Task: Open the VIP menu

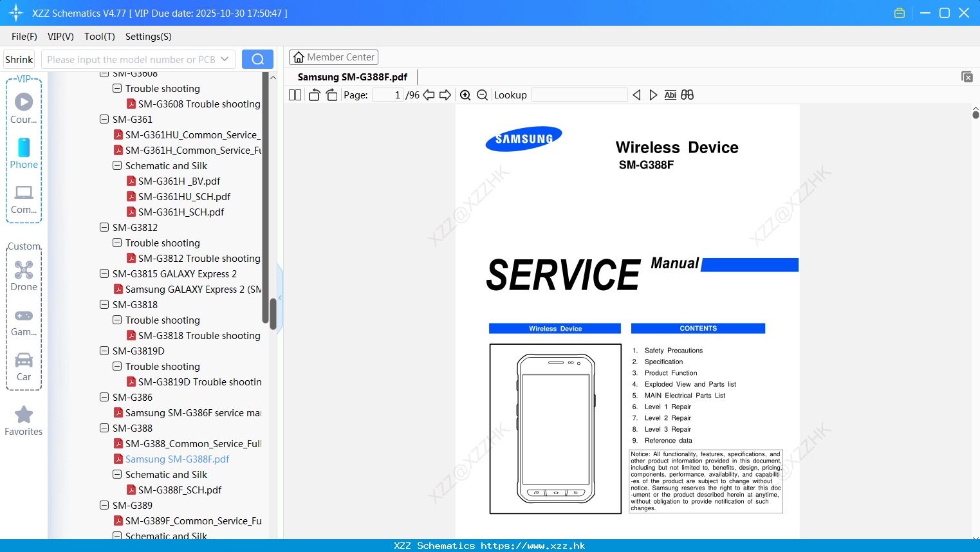Action: (x=60, y=37)
